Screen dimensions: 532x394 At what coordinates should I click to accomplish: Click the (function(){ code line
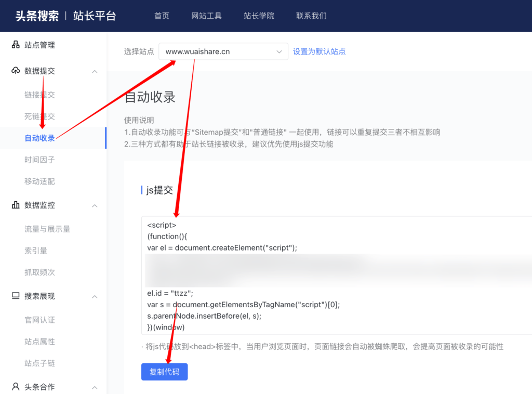tap(167, 237)
